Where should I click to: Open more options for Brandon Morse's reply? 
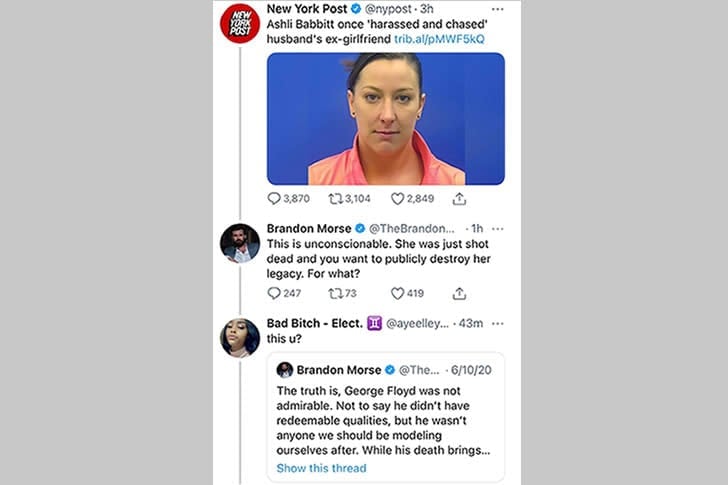(x=497, y=229)
